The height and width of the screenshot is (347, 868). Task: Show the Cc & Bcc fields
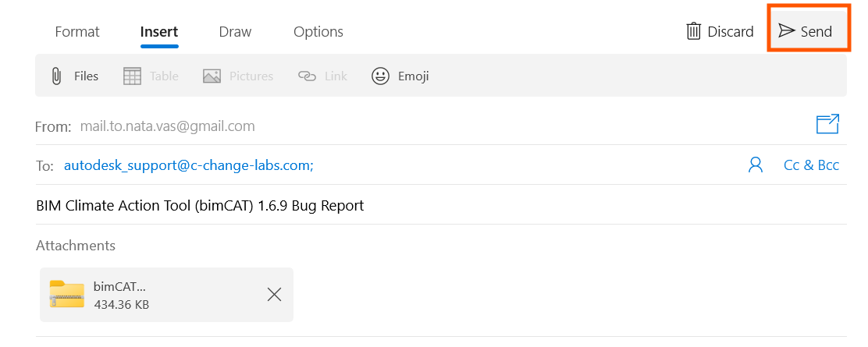pos(811,165)
